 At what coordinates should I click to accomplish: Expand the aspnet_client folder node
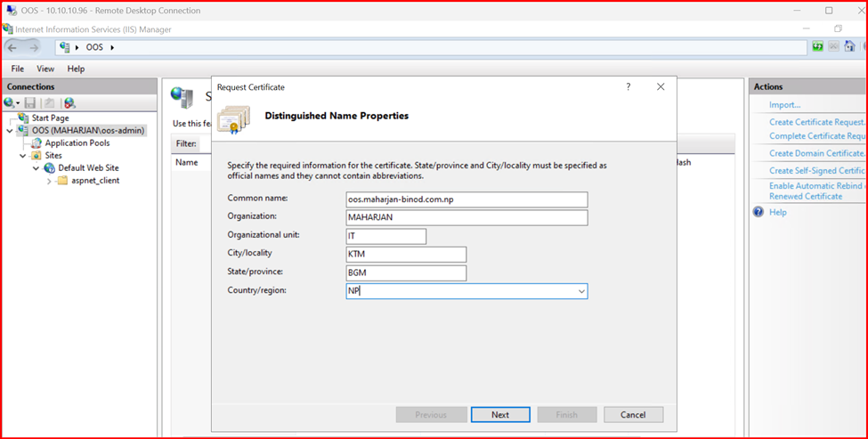(50, 181)
